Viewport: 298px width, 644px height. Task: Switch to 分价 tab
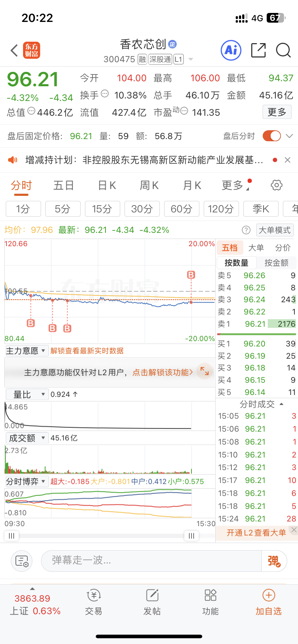[x=283, y=248]
